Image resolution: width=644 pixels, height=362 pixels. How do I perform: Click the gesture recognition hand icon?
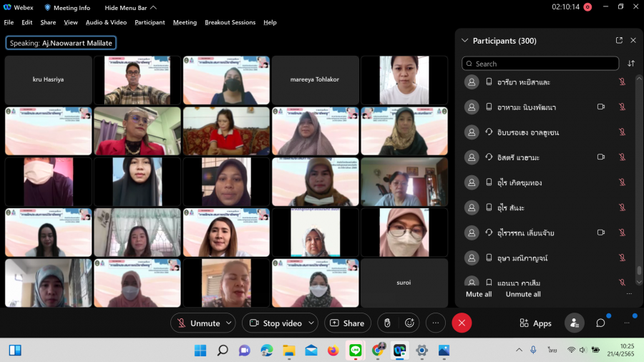387,323
